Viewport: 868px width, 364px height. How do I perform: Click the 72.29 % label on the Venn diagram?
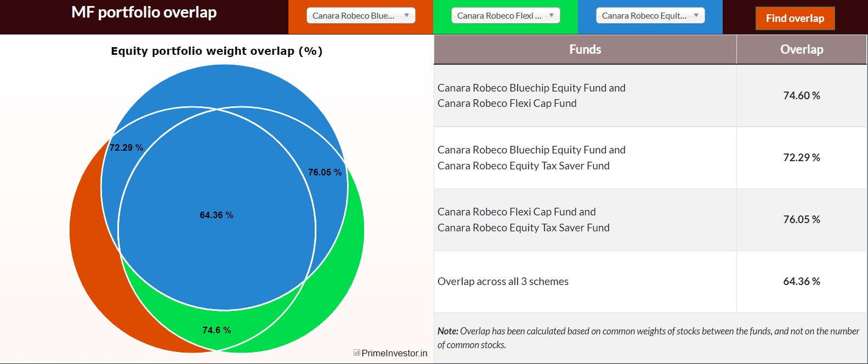coord(126,147)
